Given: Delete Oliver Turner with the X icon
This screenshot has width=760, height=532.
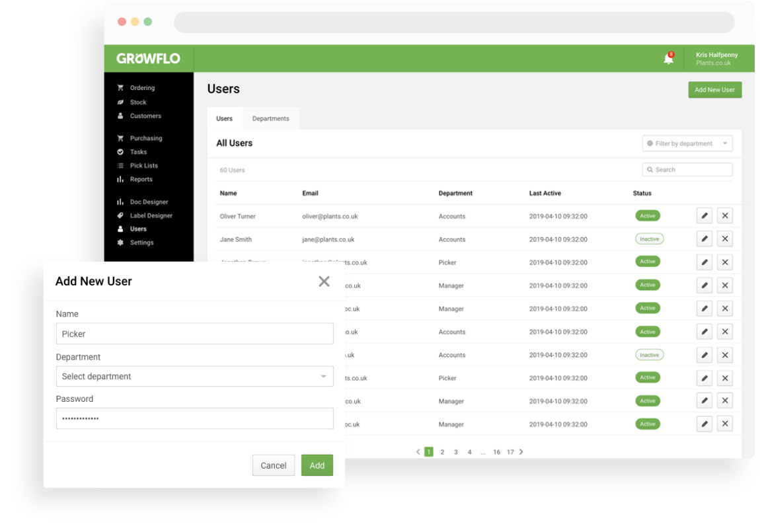Looking at the screenshot, I should tap(724, 215).
